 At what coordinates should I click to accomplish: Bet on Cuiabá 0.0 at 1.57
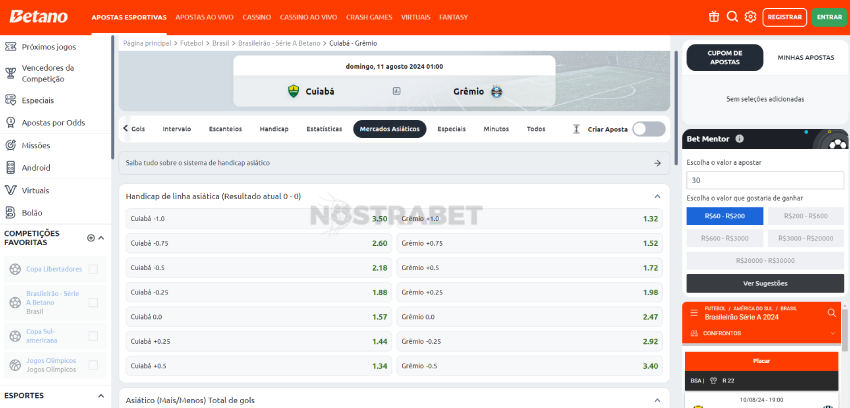pyautogui.click(x=259, y=316)
